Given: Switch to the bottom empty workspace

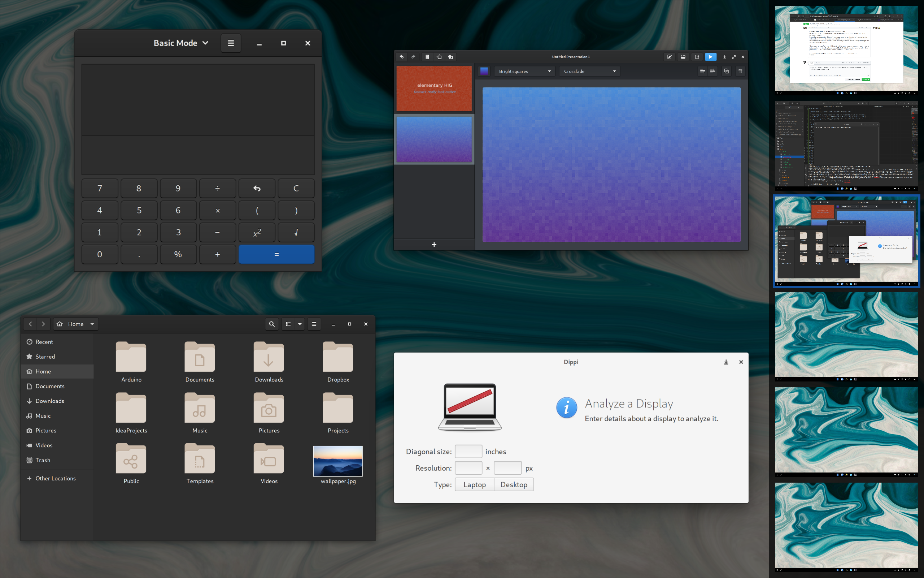Looking at the screenshot, I should 846,527.
